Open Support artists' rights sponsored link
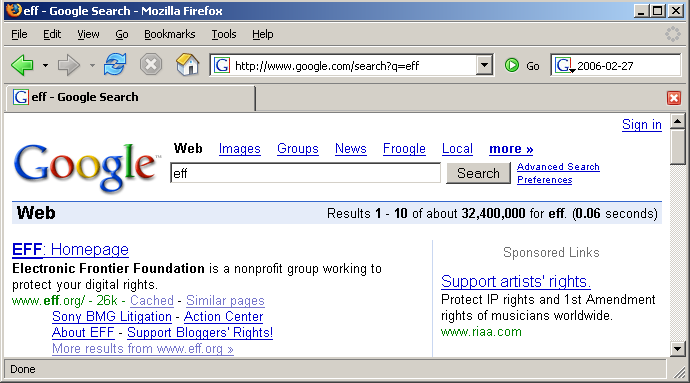Image resolution: width=690 pixels, height=383 pixels. (516, 281)
